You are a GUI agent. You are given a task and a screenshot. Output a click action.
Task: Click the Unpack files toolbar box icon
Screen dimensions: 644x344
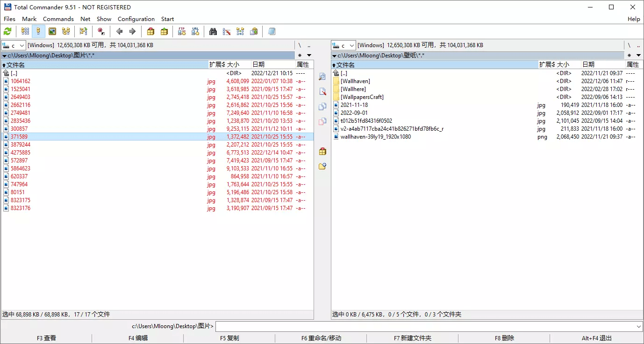pyautogui.click(x=164, y=32)
